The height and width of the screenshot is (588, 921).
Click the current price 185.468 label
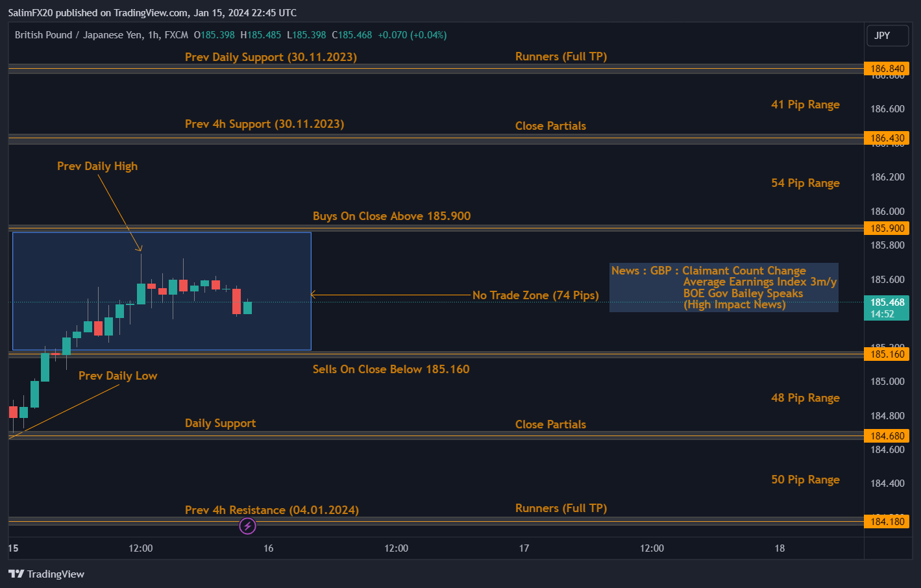(x=887, y=308)
